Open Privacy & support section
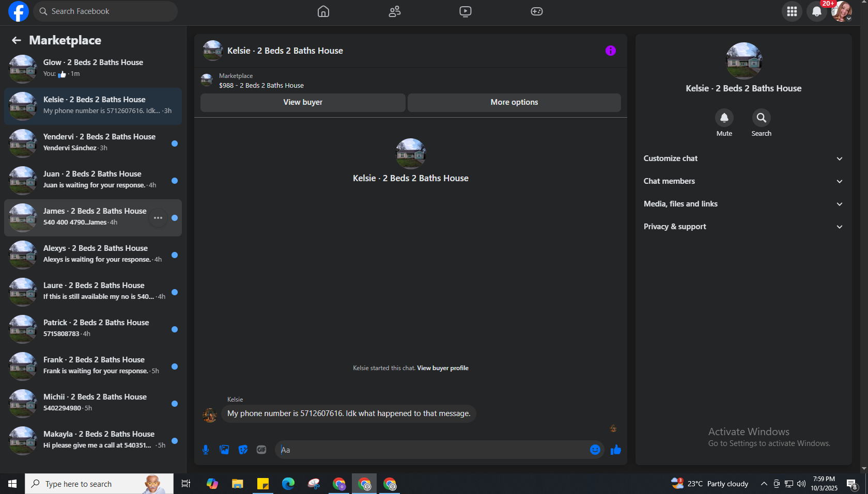Viewport: 868px width, 494px height. [x=743, y=227]
